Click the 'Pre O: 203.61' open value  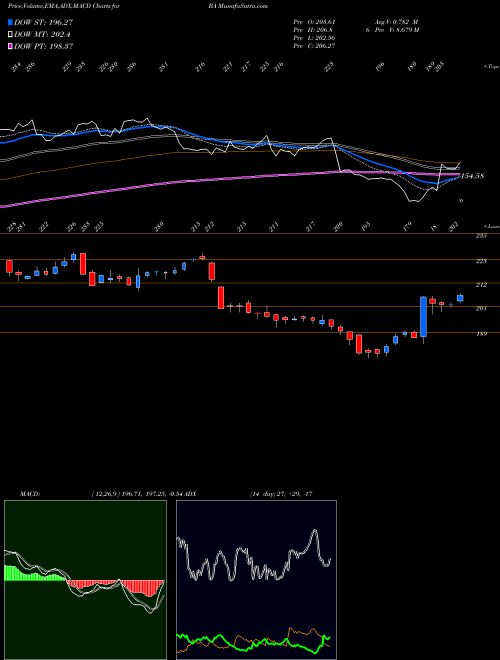point(314,22)
